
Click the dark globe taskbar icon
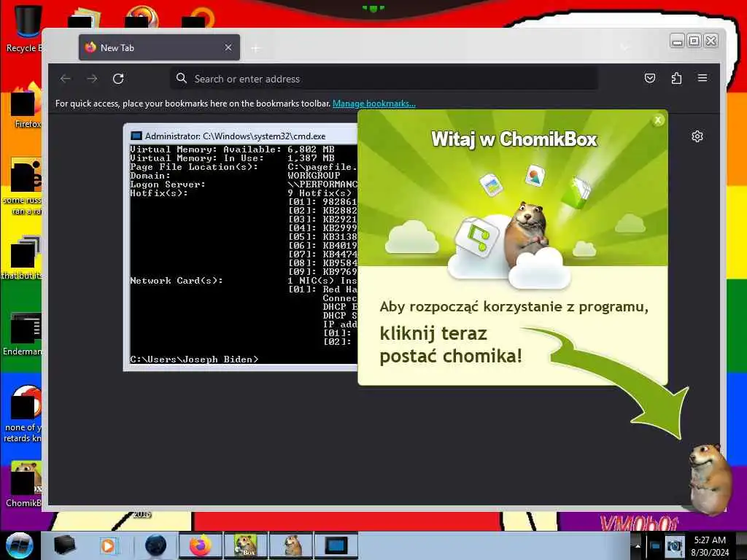click(155, 545)
